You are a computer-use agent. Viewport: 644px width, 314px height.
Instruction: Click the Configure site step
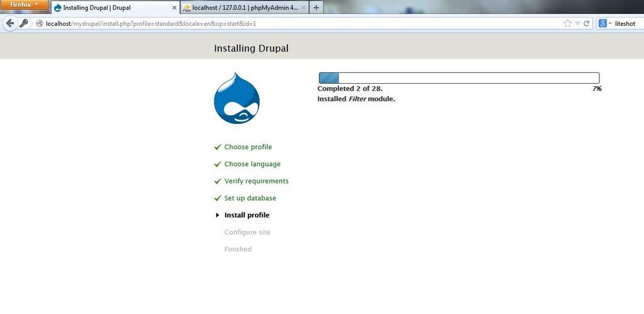tap(247, 232)
